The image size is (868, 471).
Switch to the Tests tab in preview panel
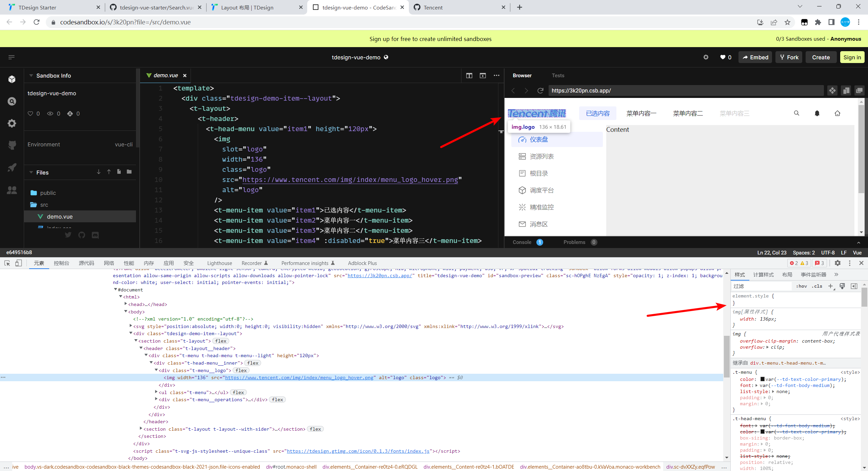[558, 76]
